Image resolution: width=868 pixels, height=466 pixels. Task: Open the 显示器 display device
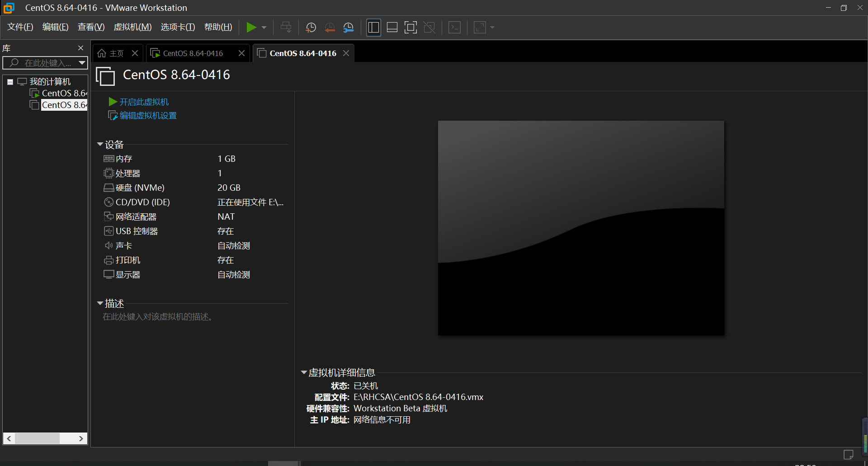122,274
